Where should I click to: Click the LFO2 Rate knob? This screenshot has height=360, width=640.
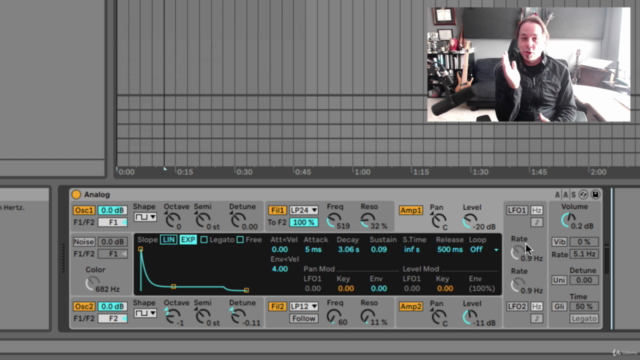point(517,284)
